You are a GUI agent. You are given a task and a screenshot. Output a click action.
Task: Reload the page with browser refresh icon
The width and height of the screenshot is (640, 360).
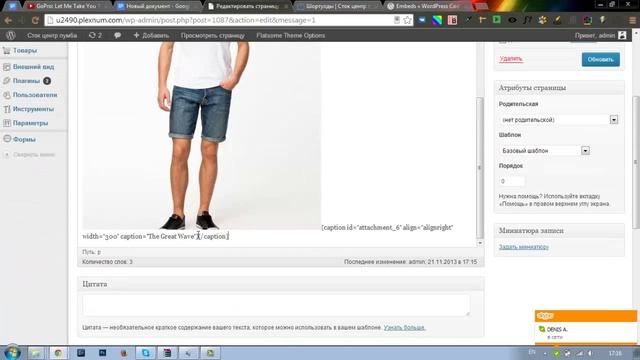coord(35,20)
